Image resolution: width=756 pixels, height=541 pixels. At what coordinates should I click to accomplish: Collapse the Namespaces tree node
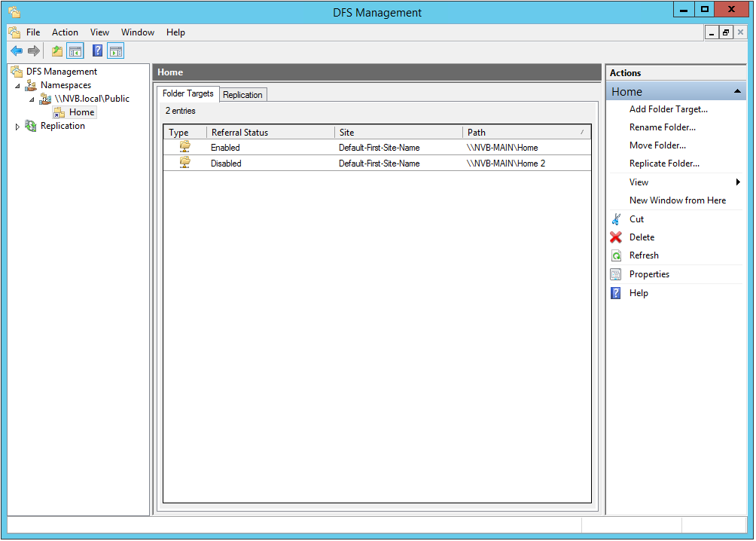point(17,86)
